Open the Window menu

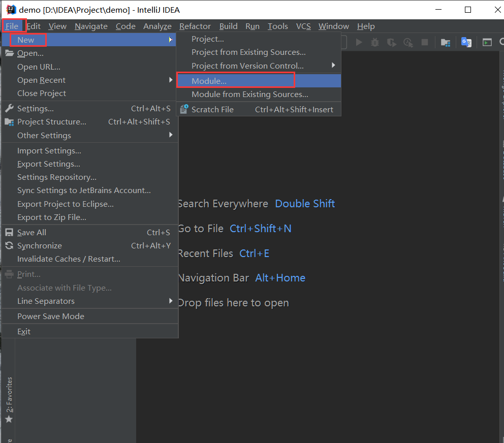(334, 26)
